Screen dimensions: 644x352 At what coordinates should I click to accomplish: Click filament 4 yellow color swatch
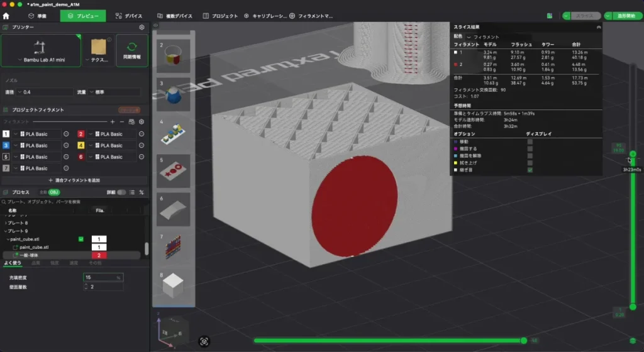[81, 146]
